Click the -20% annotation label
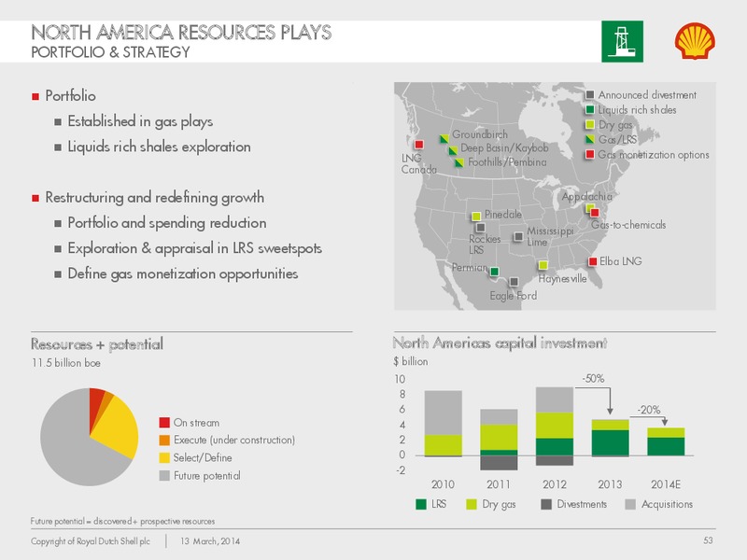Screen dimensions: 747x560 coord(649,410)
